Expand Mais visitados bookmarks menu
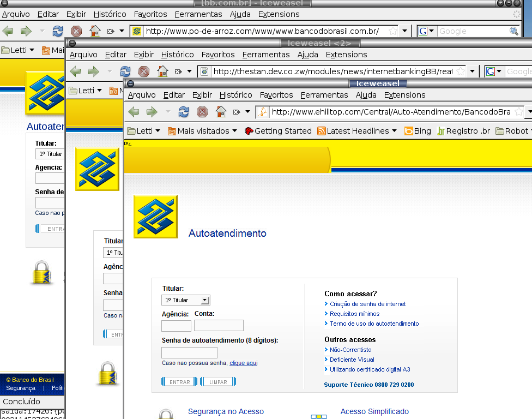The image size is (532, 419). tap(203, 131)
